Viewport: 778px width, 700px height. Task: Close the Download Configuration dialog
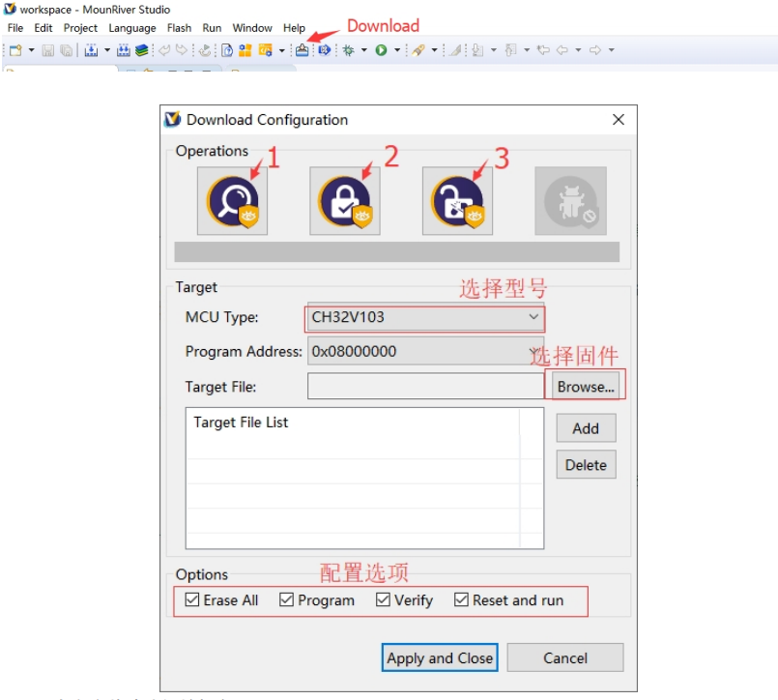(x=619, y=120)
